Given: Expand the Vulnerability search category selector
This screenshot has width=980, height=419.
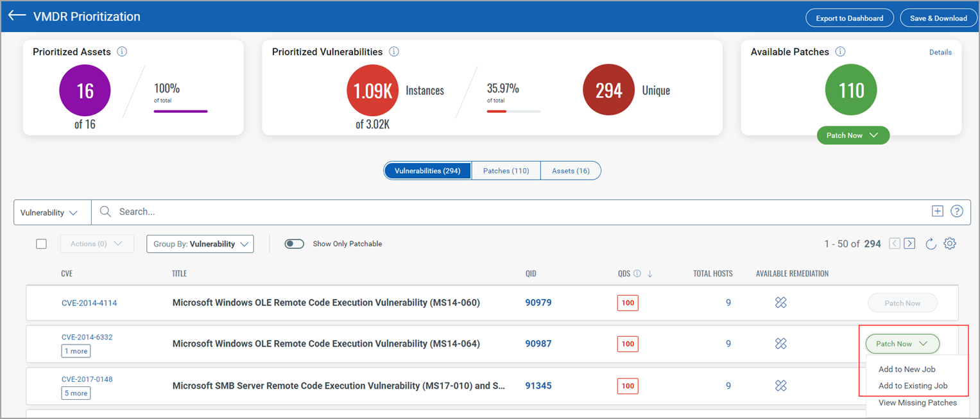Looking at the screenshot, I should [x=51, y=212].
